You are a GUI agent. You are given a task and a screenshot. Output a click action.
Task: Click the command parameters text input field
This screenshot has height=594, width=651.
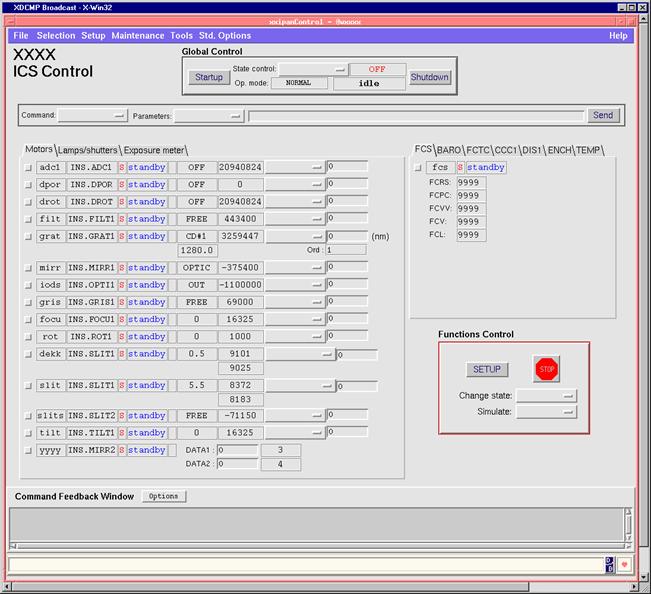coord(415,116)
